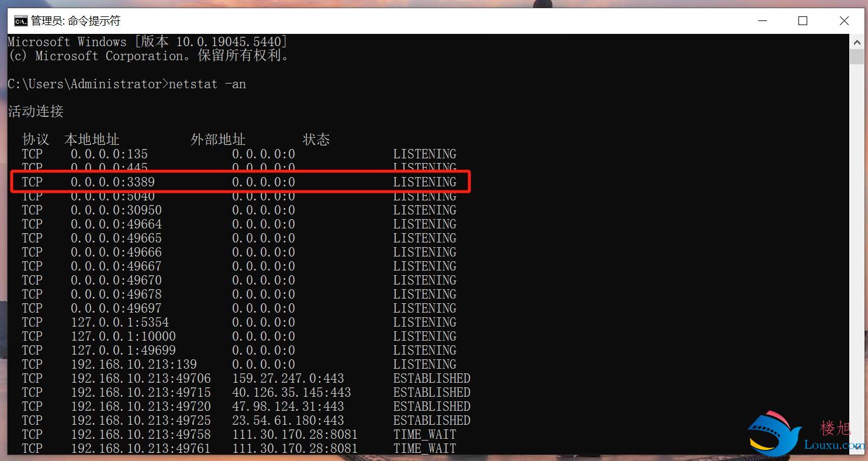Click the 本地地址 column header
The width and height of the screenshot is (868, 461).
[x=92, y=140]
